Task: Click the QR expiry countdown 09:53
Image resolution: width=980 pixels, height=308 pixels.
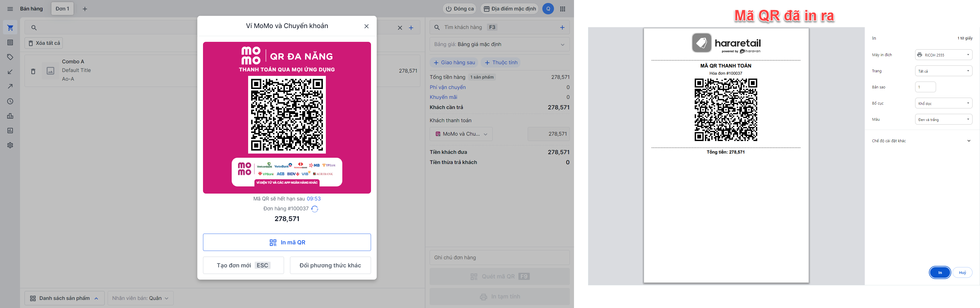Action: (x=314, y=199)
